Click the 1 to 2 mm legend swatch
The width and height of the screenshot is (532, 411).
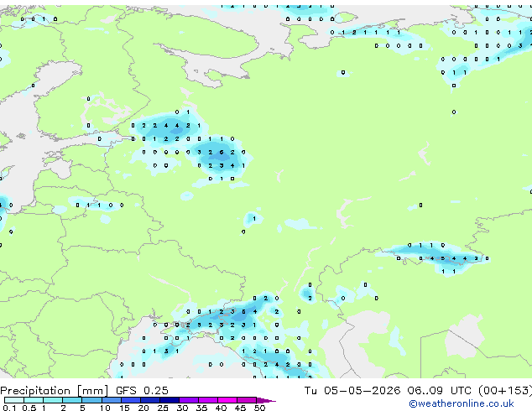(x=53, y=400)
